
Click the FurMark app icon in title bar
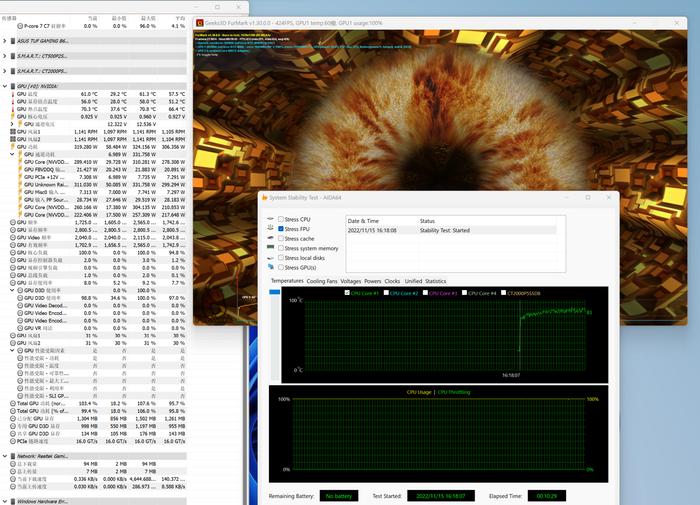coord(200,23)
